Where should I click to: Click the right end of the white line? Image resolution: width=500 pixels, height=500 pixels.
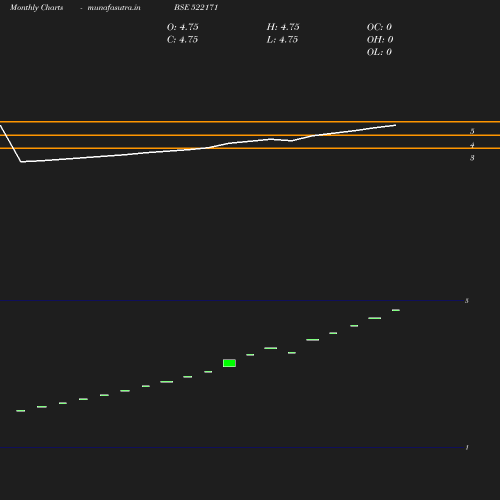point(395,125)
